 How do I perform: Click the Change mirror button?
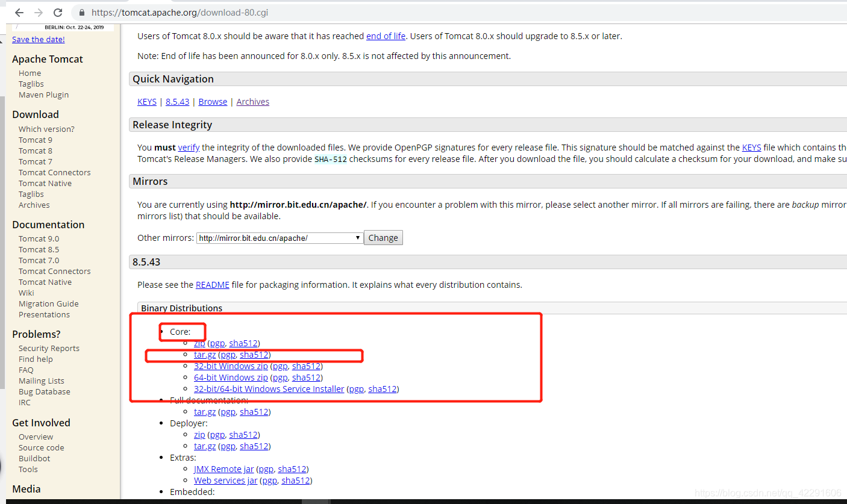[383, 238]
